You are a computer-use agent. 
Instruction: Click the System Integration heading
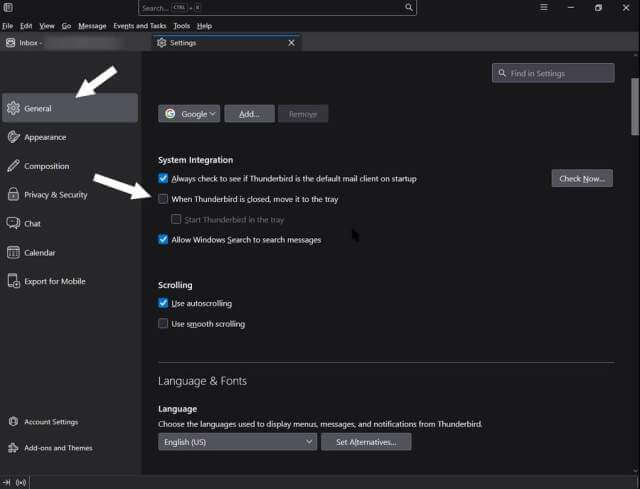pos(196,160)
